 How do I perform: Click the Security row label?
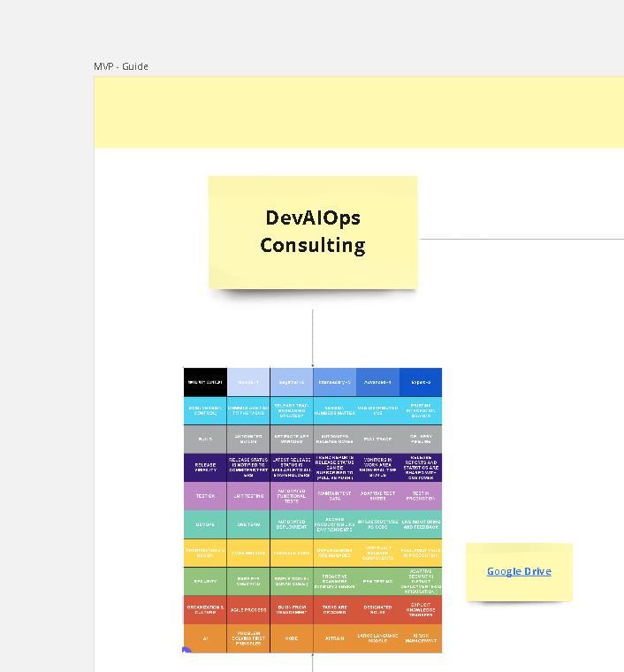click(x=205, y=582)
